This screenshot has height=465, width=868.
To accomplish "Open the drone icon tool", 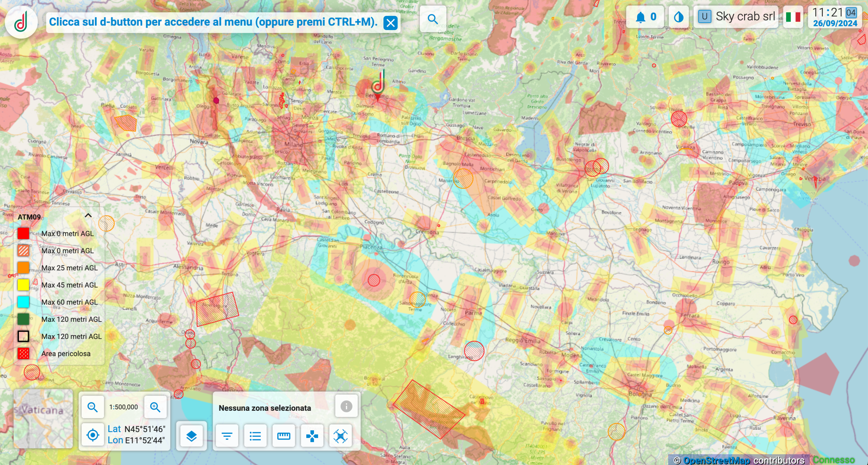I will (340, 436).
